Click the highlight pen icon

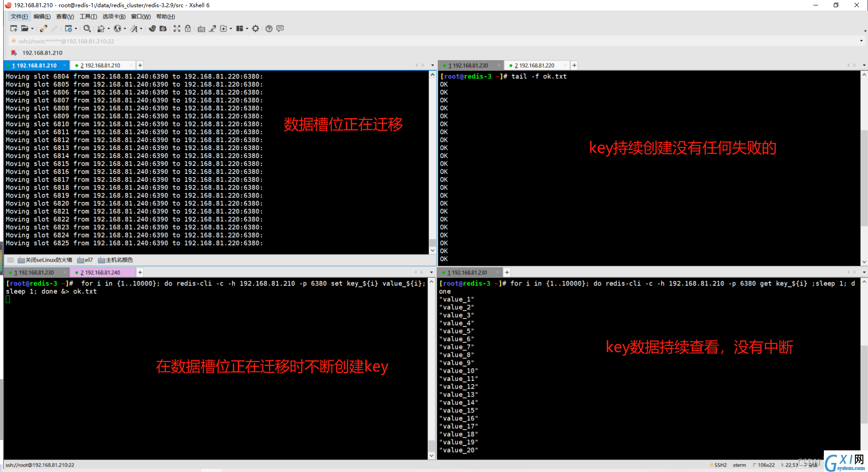(x=212, y=28)
